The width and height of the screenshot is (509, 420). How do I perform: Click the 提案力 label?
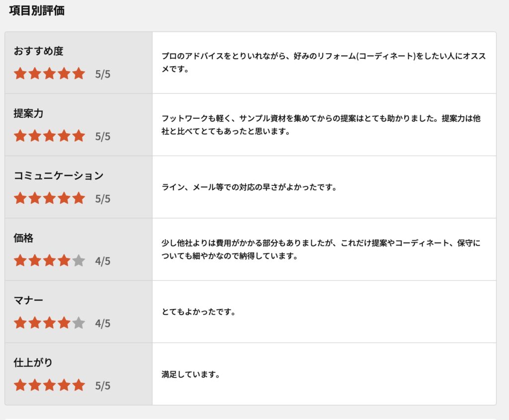pos(28,113)
